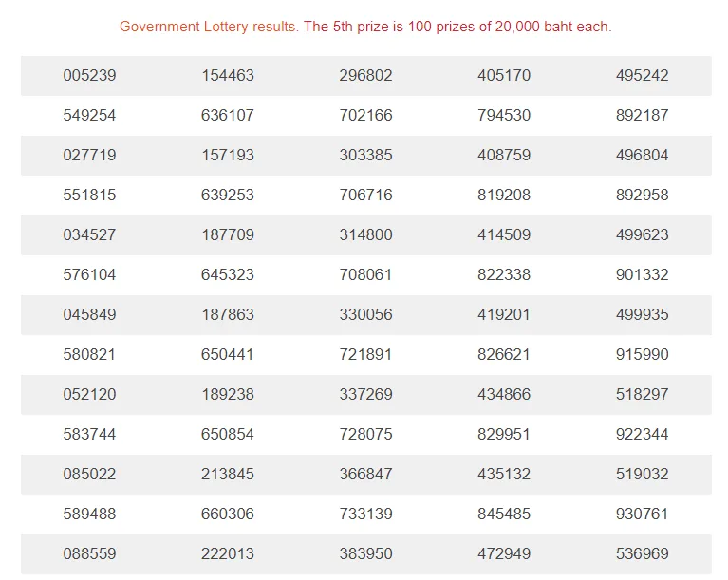The image size is (728, 580).
Task: Select the number 826621
Action: click(504, 355)
